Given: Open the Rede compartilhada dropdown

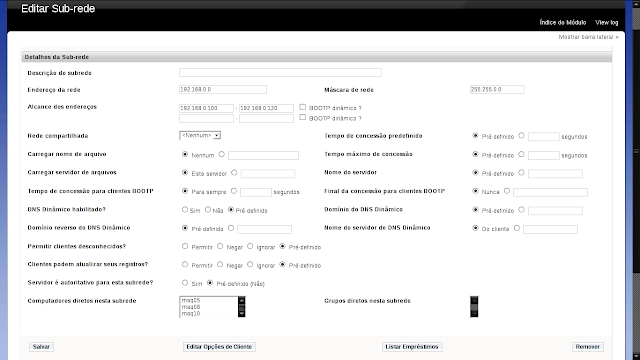Looking at the screenshot, I should point(200,135).
